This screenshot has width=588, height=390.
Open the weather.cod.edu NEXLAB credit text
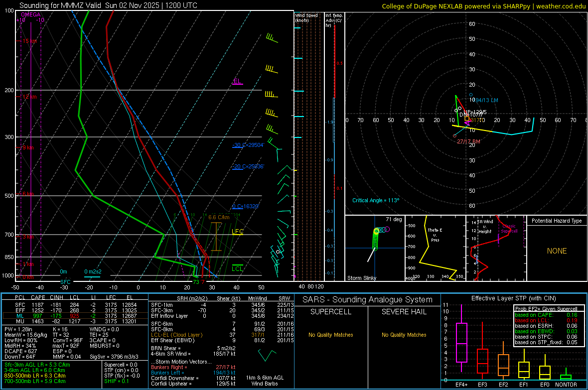[x=483, y=6]
